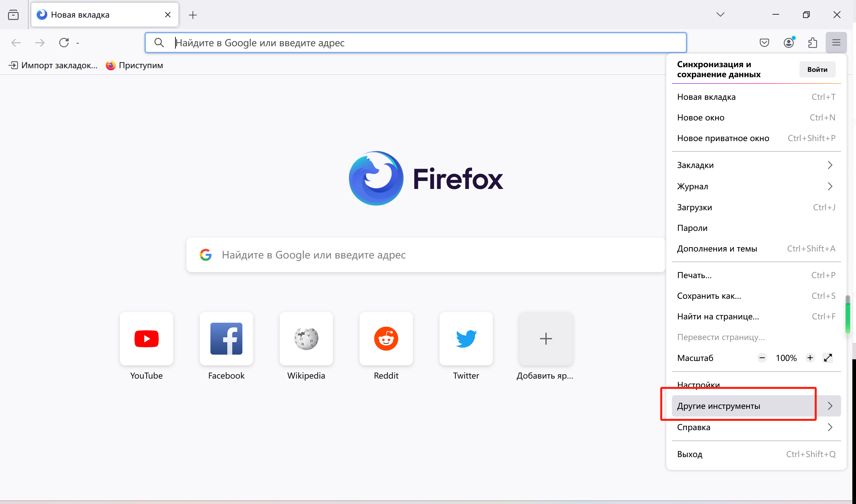Choose Сохранить как… entry
Screen dimensions: 856x504
coord(756,296)
